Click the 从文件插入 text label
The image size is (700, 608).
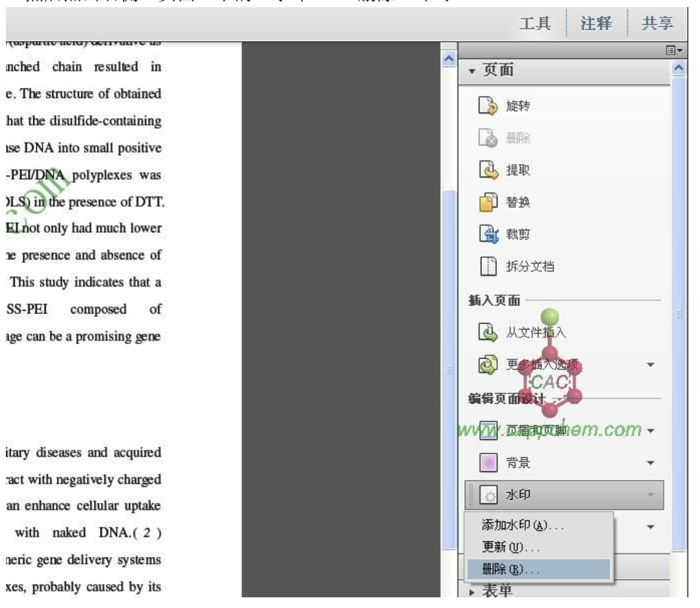coord(536,332)
